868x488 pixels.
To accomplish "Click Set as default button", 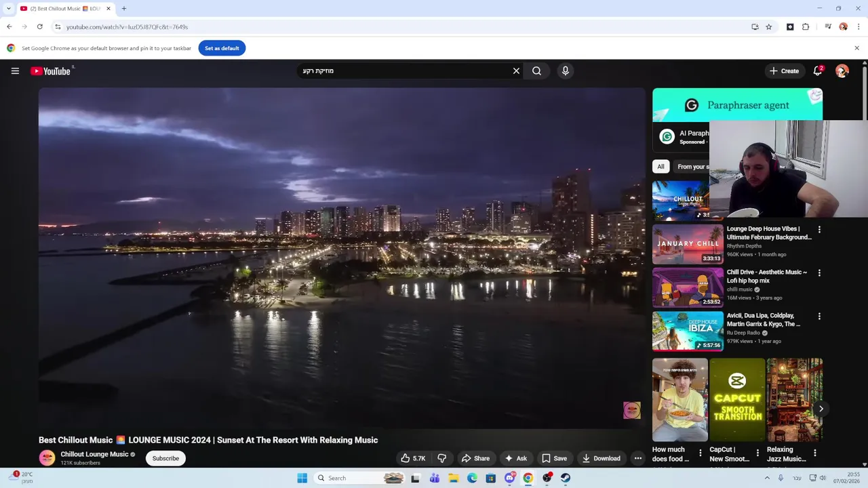I will pyautogui.click(x=222, y=48).
